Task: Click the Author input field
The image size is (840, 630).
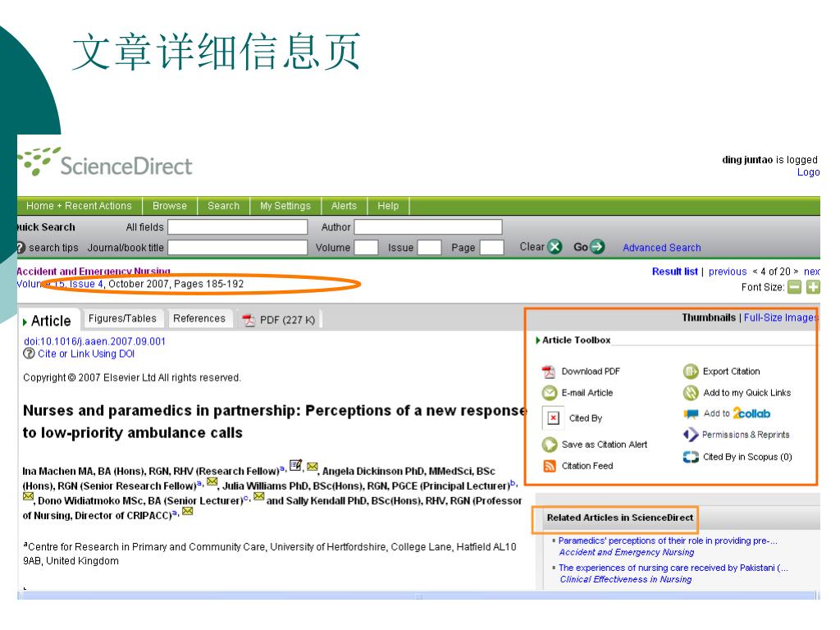Action: pyautogui.click(x=428, y=227)
